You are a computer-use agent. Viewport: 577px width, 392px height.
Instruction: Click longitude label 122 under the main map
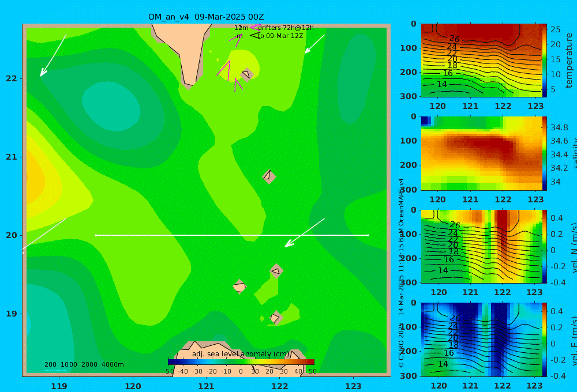(280, 386)
